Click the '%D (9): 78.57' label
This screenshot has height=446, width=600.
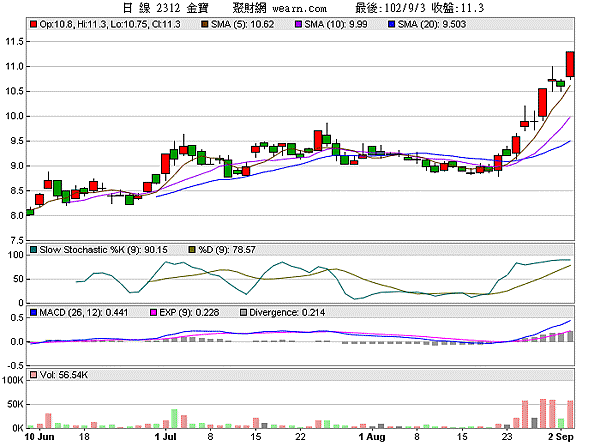[227, 250]
